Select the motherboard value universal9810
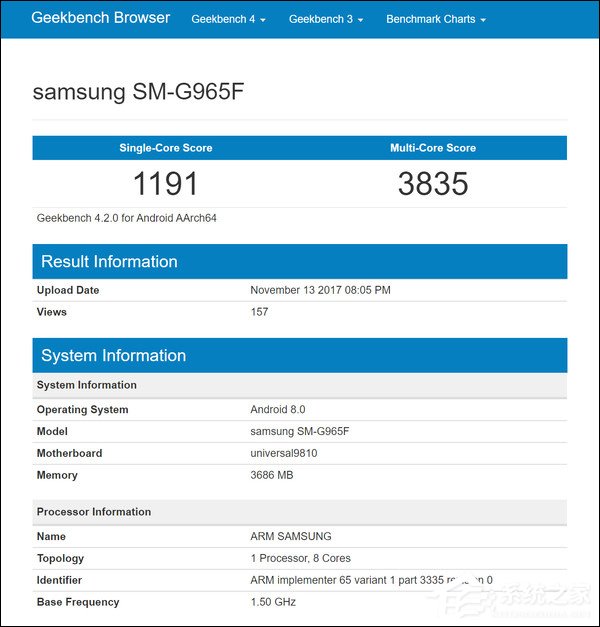The image size is (600, 627). click(x=283, y=453)
